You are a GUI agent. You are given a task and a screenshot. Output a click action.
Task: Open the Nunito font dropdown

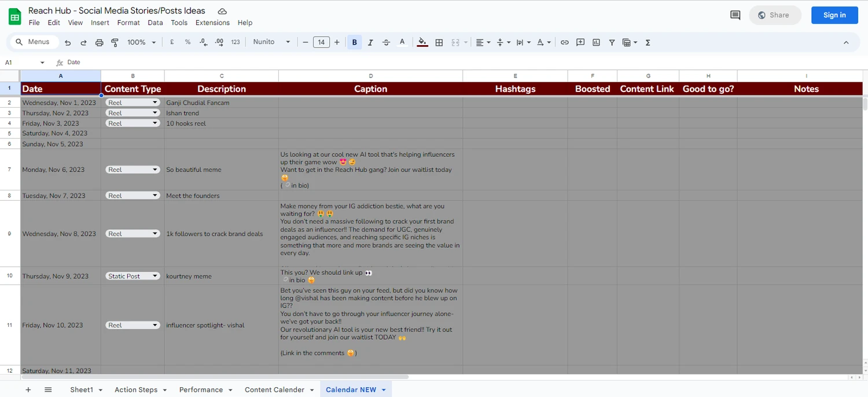pyautogui.click(x=271, y=42)
